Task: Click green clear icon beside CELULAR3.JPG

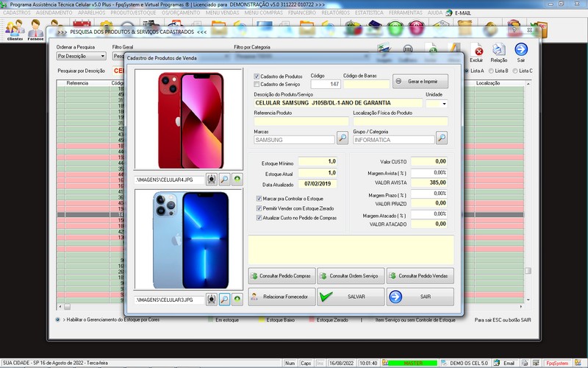Action: point(237,300)
